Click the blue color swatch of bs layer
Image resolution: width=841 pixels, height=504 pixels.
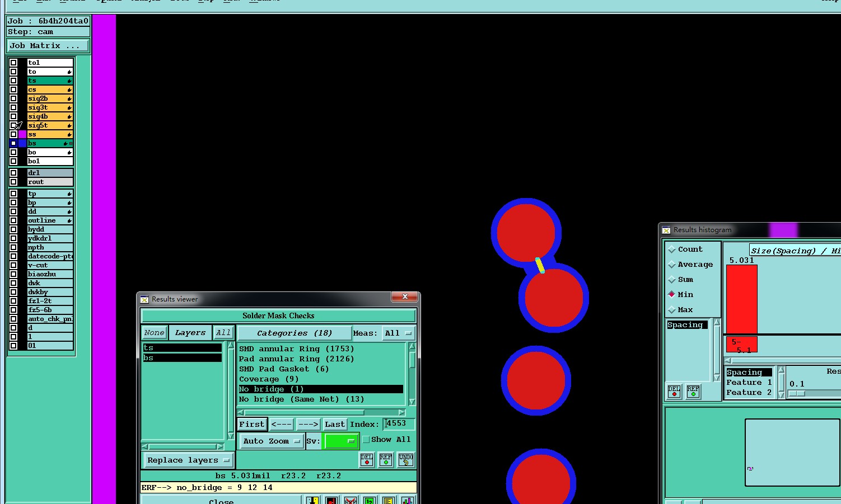tap(22, 143)
